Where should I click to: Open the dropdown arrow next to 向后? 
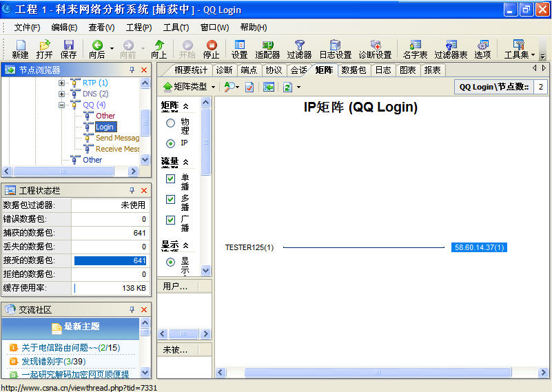(x=112, y=48)
